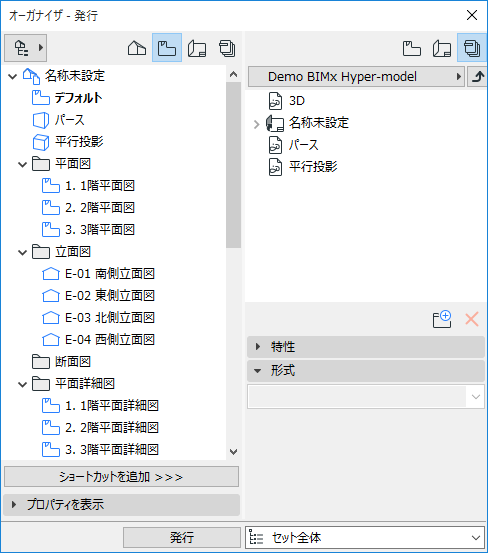488x553 pixels.
Task: Select the right pane Publisher Sets icon
Action: pyautogui.click(x=472, y=48)
